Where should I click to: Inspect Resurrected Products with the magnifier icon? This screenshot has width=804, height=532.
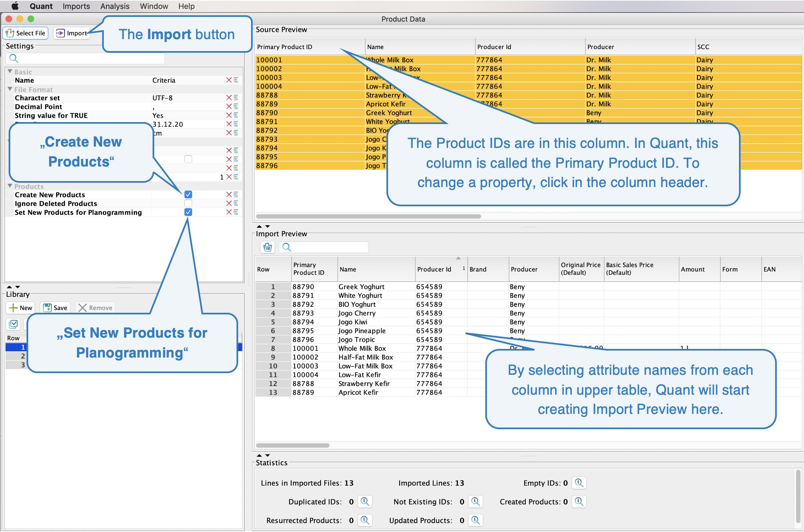coord(365,520)
